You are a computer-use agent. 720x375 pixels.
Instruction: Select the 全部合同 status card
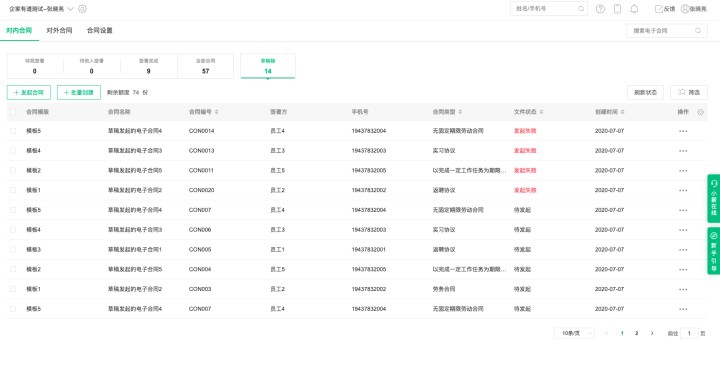(205, 66)
